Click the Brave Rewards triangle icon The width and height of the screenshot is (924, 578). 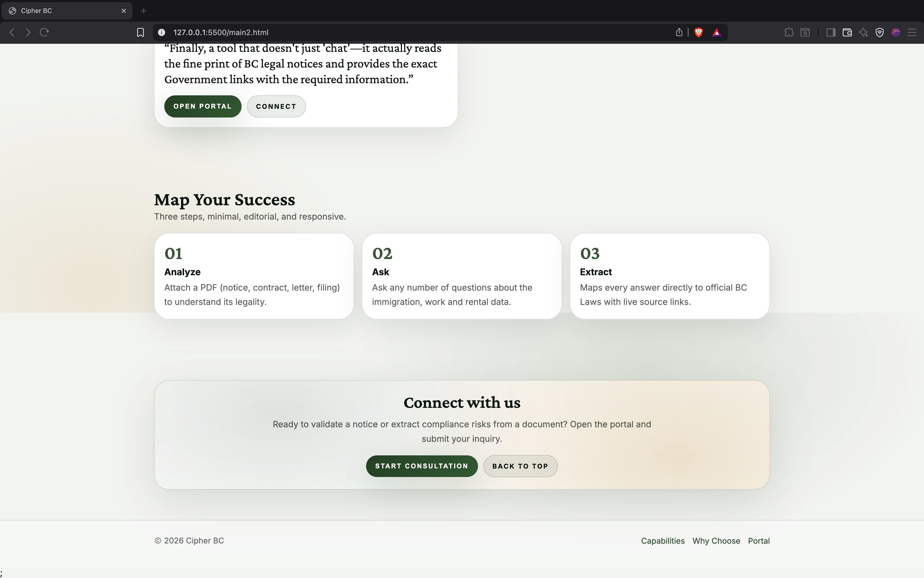click(x=717, y=32)
